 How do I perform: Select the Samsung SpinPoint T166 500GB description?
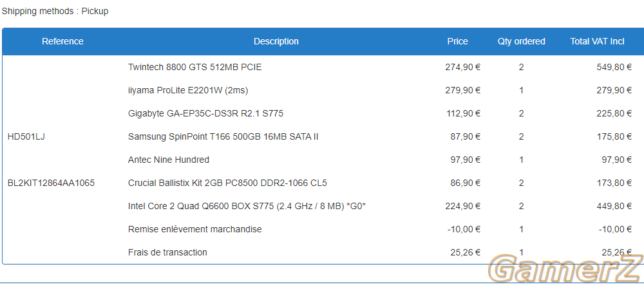(223, 136)
